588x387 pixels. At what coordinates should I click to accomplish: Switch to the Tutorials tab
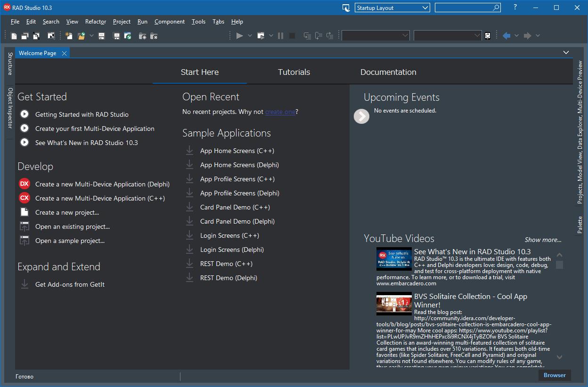point(294,72)
